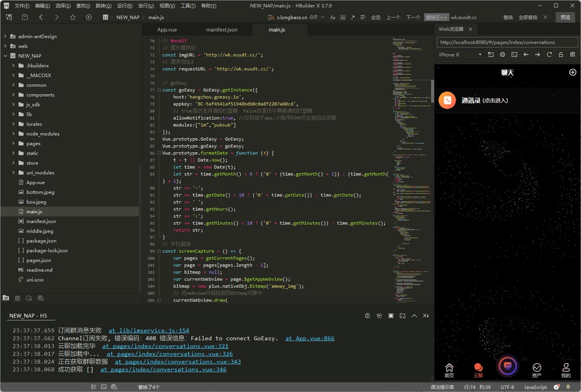Image resolution: width=581 pixels, height=392 pixels.
Task: Open the 运行(R) menu
Action: [125, 5]
